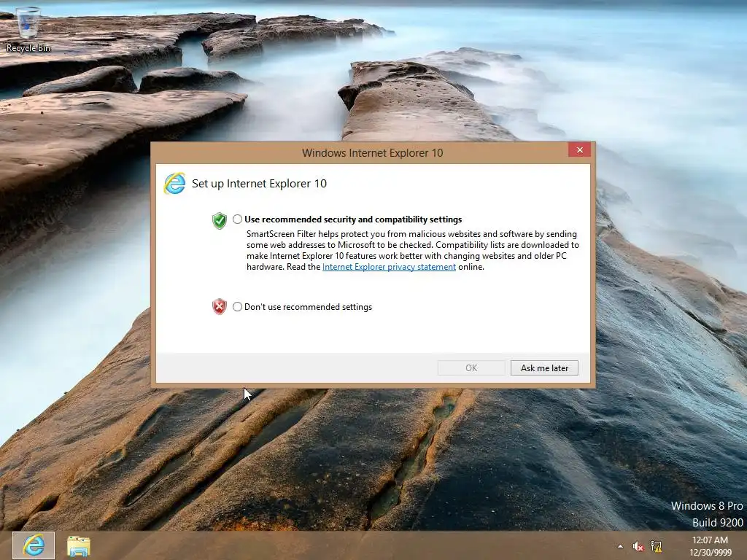The height and width of the screenshot is (560, 747).
Task: Click the green shield recommended icon
Action: pos(219,220)
